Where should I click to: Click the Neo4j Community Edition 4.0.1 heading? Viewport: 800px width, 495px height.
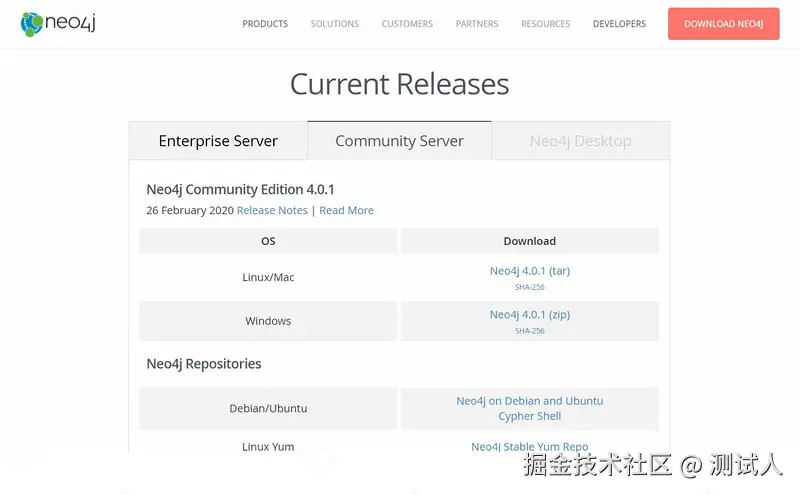pyautogui.click(x=240, y=190)
